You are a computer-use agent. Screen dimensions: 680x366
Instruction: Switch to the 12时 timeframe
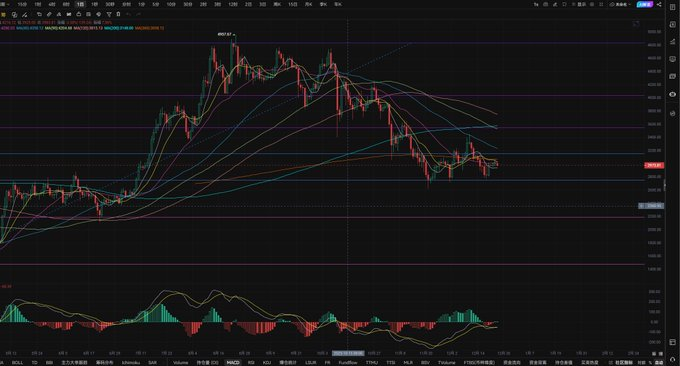[x=233, y=4]
